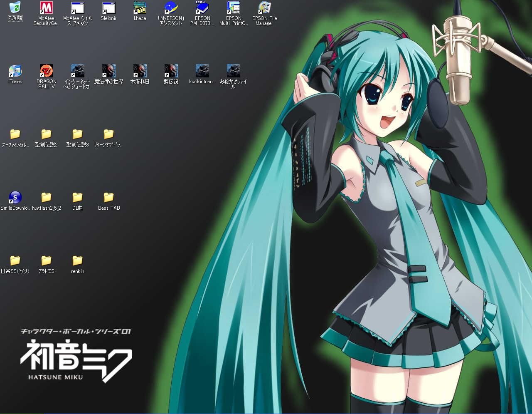Open the ごみ箱 recycle bin icon
This screenshot has width=532, height=414.
(x=15, y=11)
